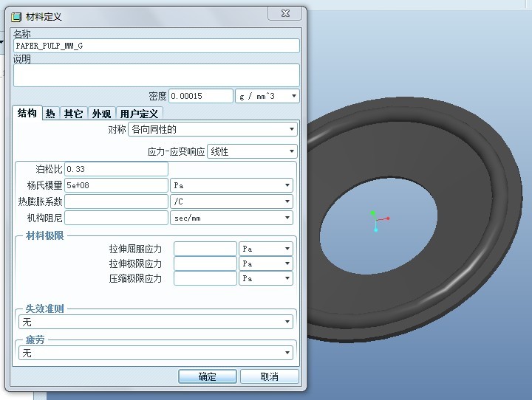This screenshot has width=532, height=400.
Task: Click the 确定 button
Action: coord(208,376)
